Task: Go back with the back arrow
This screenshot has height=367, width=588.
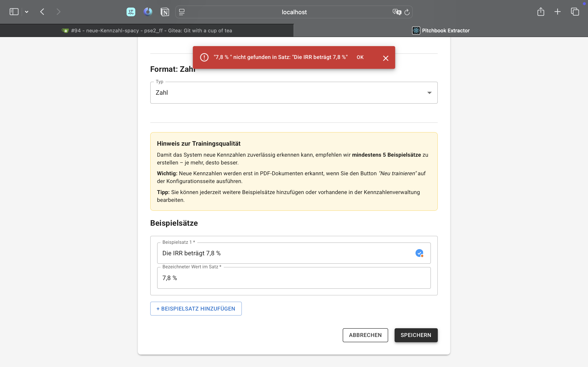Action: click(42, 12)
